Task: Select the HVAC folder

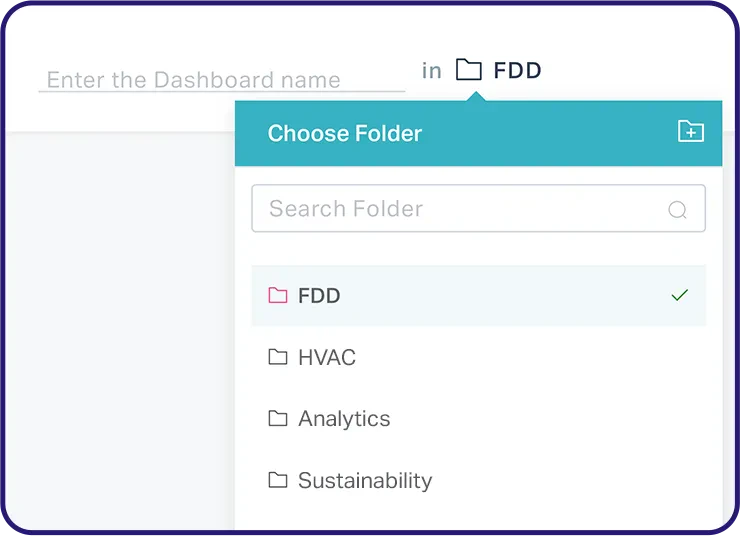Action: [x=327, y=357]
